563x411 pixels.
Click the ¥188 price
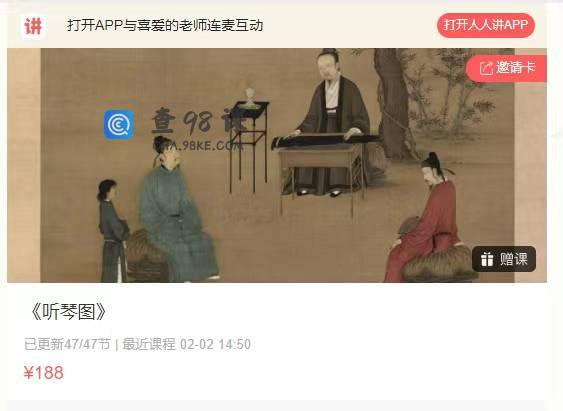43,373
